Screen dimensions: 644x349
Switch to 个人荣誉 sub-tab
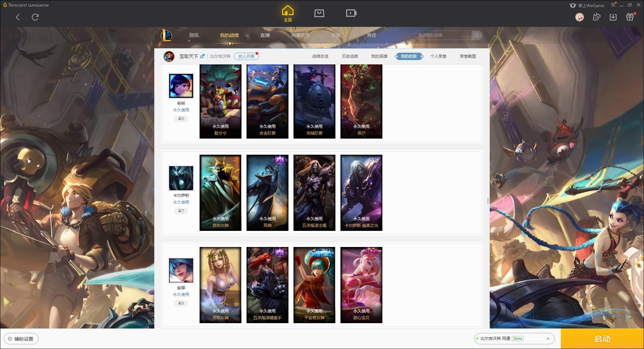(x=438, y=56)
